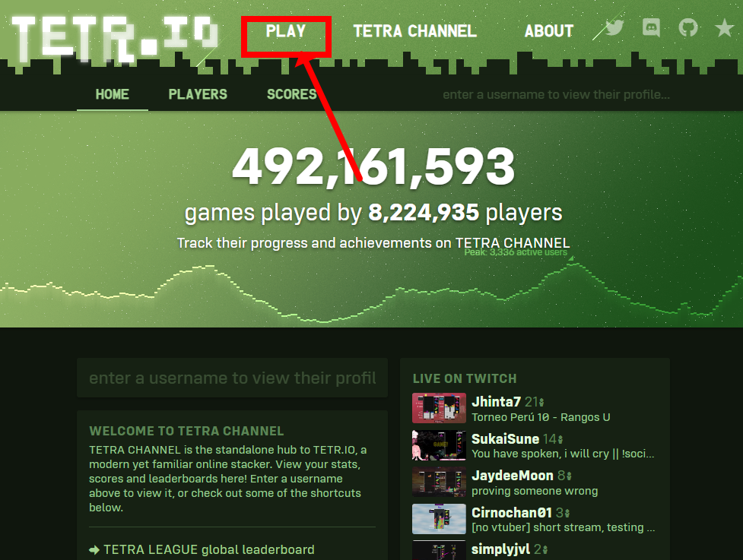The image size is (743, 560).
Task: Click the Cirnochan01 streamer name
Action: [x=512, y=512]
